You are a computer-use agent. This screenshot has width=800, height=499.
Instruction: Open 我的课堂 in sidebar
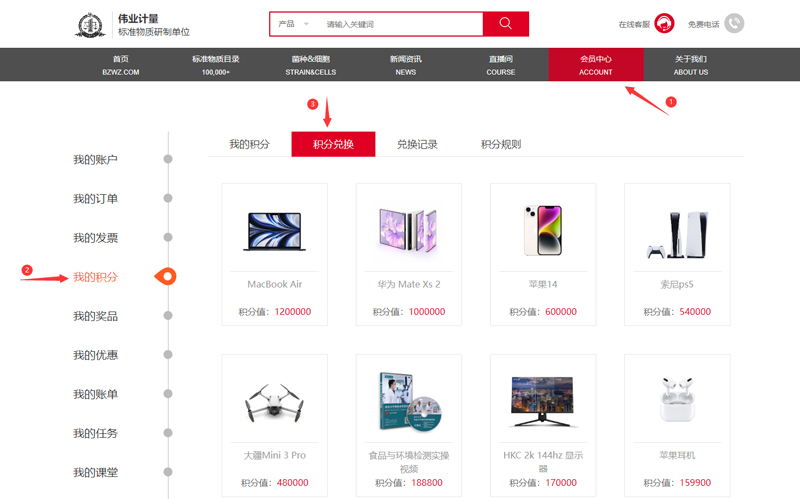click(x=95, y=472)
